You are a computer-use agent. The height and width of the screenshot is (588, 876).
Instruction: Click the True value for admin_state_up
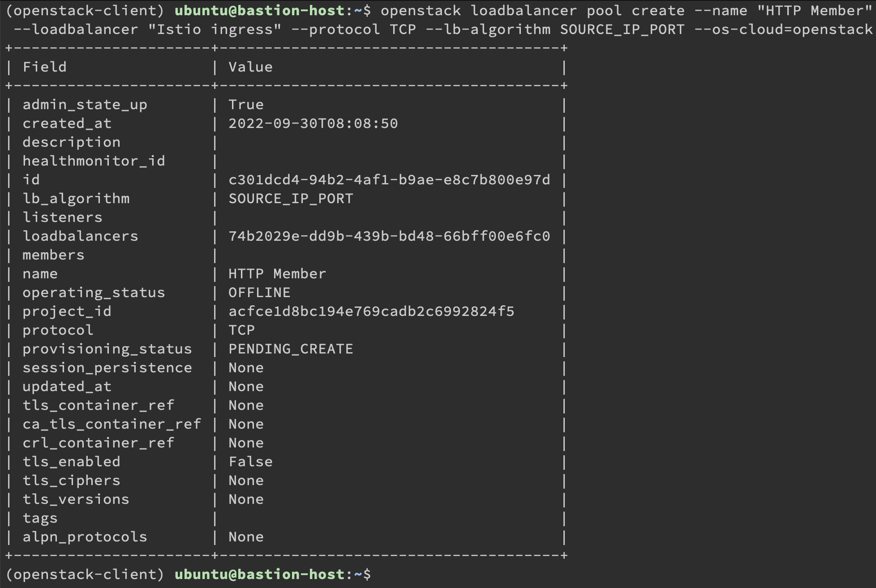tap(246, 105)
